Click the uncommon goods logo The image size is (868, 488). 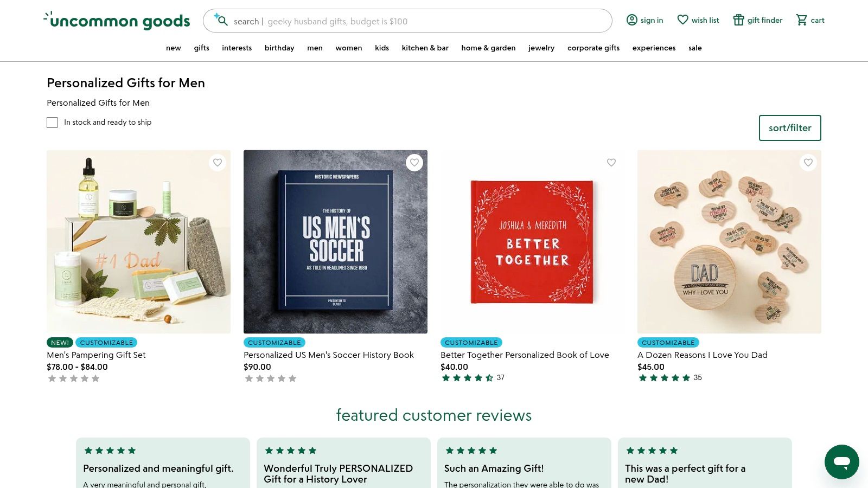116,20
